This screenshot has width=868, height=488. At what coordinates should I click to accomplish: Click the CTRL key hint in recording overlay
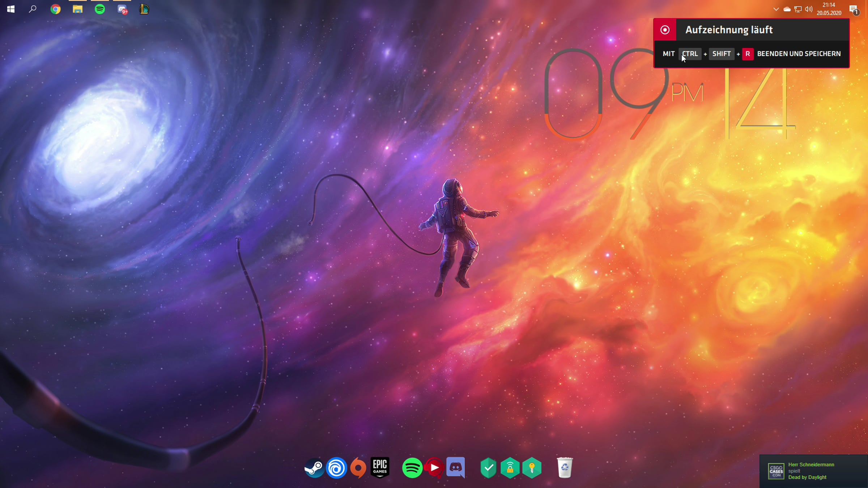(690, 54)
